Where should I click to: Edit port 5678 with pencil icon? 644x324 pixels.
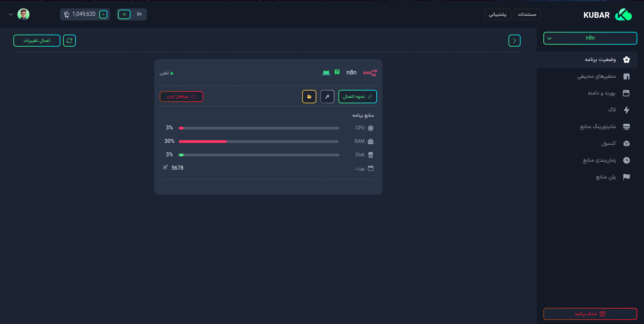165,167
